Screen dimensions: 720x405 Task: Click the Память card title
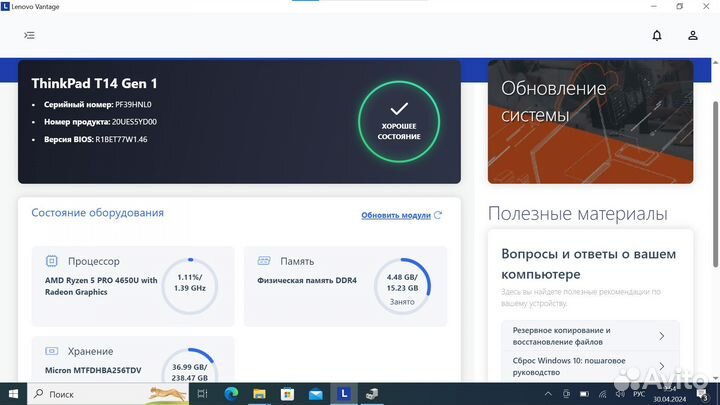pyautogui.click(x=297, y=261)
